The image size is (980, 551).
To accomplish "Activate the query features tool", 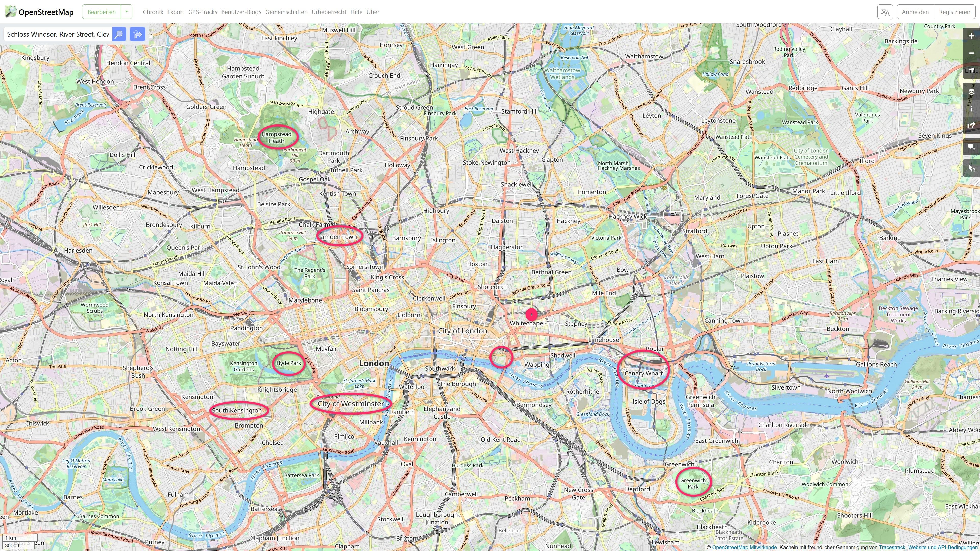I will 971,168.
